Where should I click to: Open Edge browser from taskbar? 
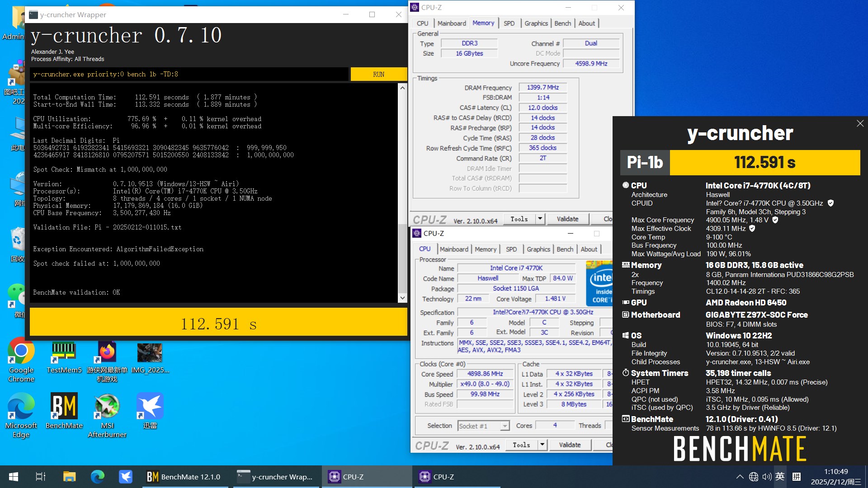coord(98,477)
